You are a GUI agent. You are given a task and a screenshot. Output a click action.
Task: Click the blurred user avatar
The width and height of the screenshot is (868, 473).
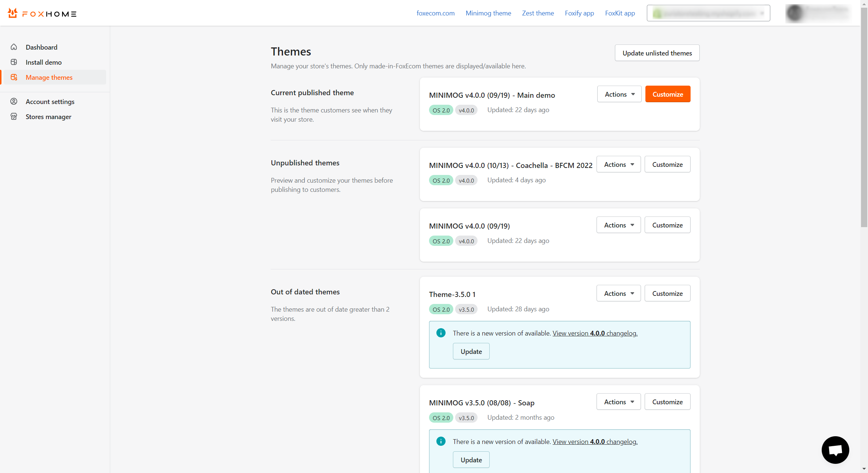[x=795, y=13]
